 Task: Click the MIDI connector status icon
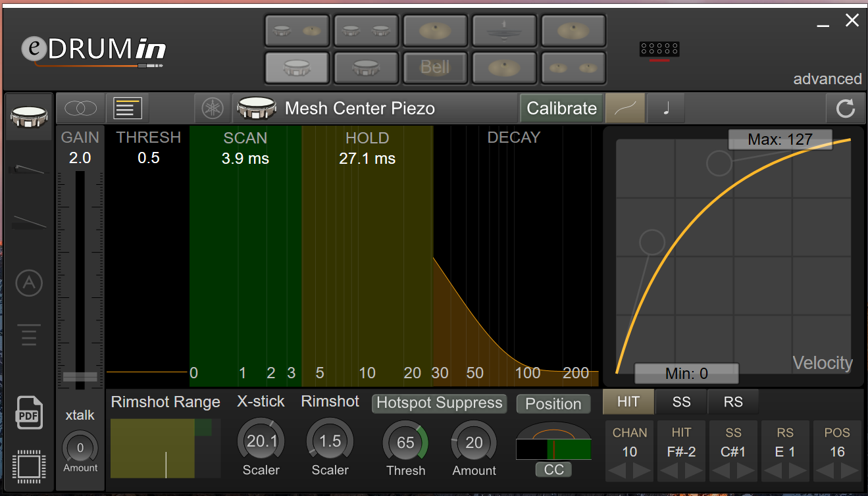click(x=659, y=50)
